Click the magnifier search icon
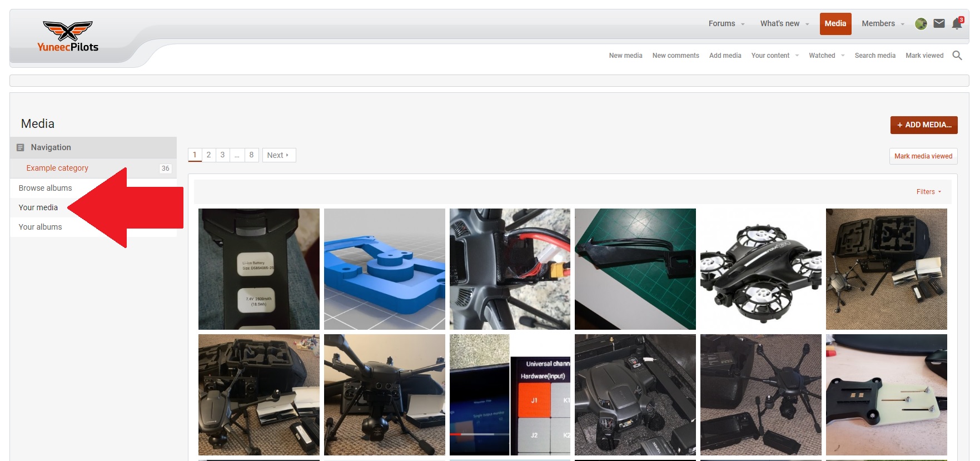 pos(957,55)
